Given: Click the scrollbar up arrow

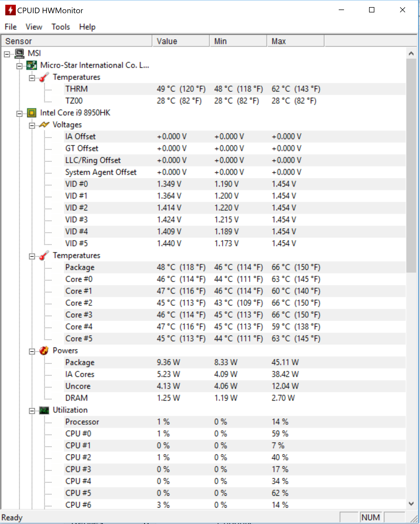Looking at the screenshot, I should 411,54.
